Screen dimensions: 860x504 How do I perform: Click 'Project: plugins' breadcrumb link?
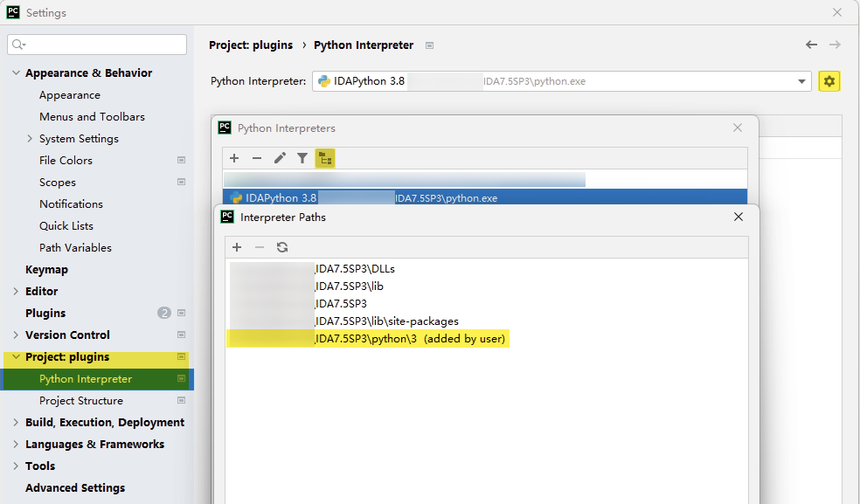coord(251,45)
